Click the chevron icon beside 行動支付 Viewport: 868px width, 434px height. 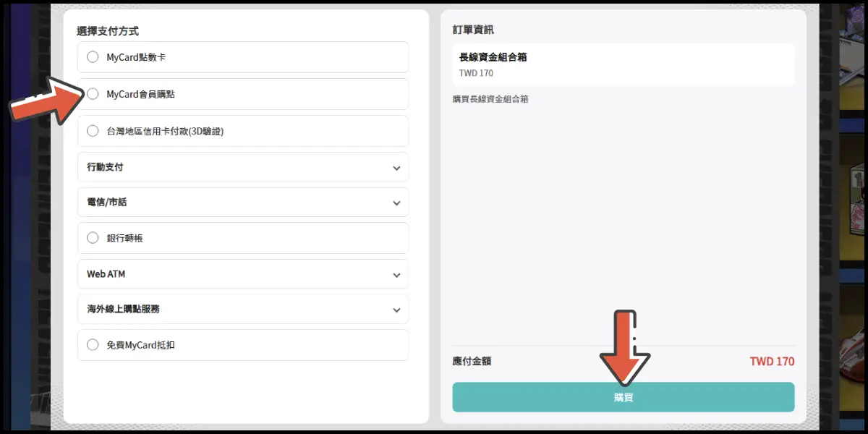coord(396,168)
